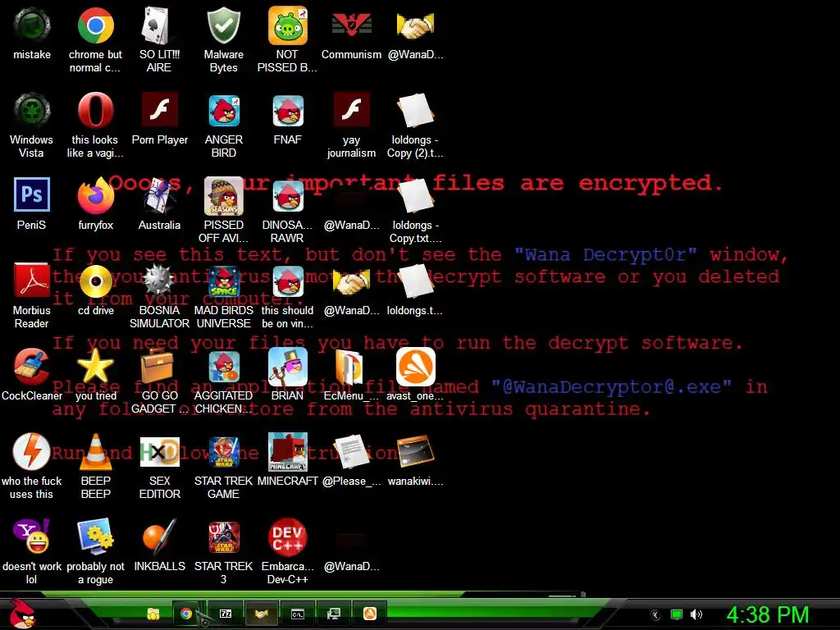Open the '@Please_...' text document icon
Screen dimensions: 840x630
(x=351, y=452)
